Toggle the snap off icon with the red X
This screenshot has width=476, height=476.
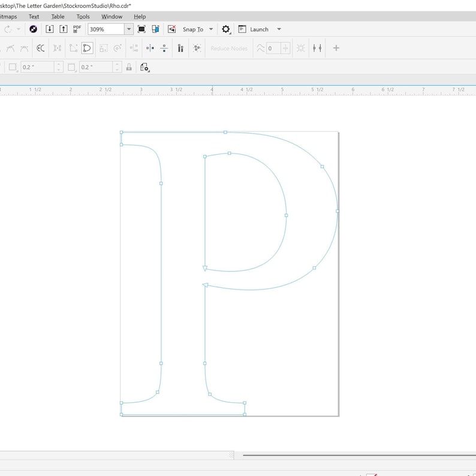(x=172, y=29)
